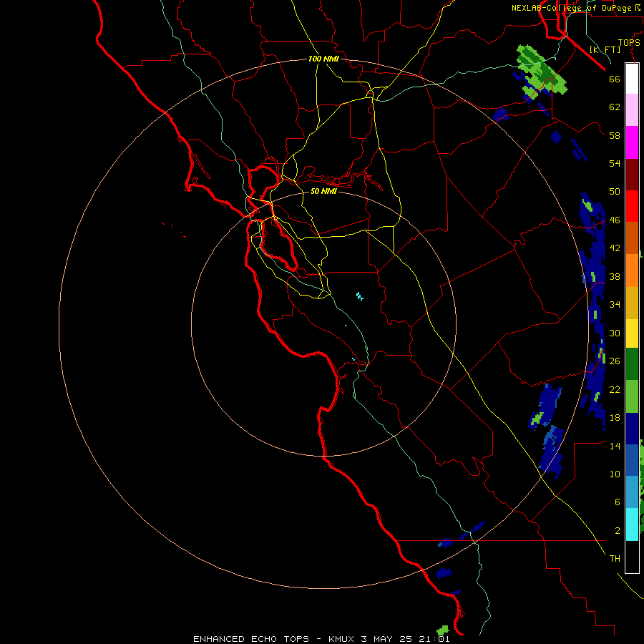
Task: Click the "[K FT]" units label
Action: tap(605, 49)
